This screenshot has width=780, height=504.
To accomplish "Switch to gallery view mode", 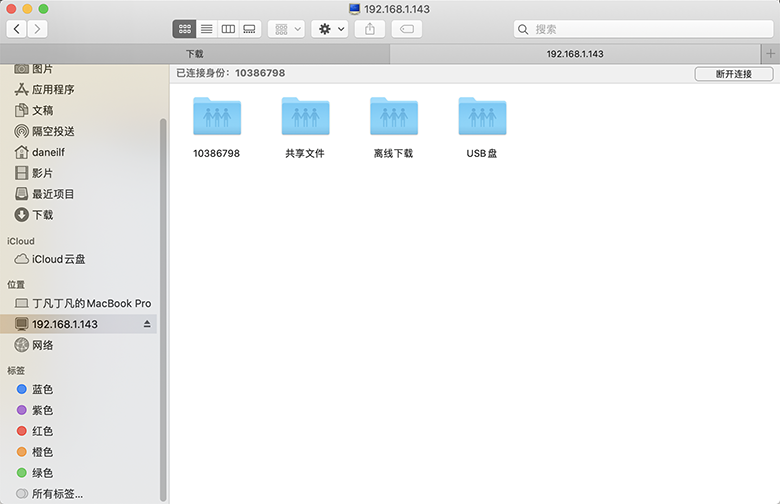I will (x=250, y=29).
